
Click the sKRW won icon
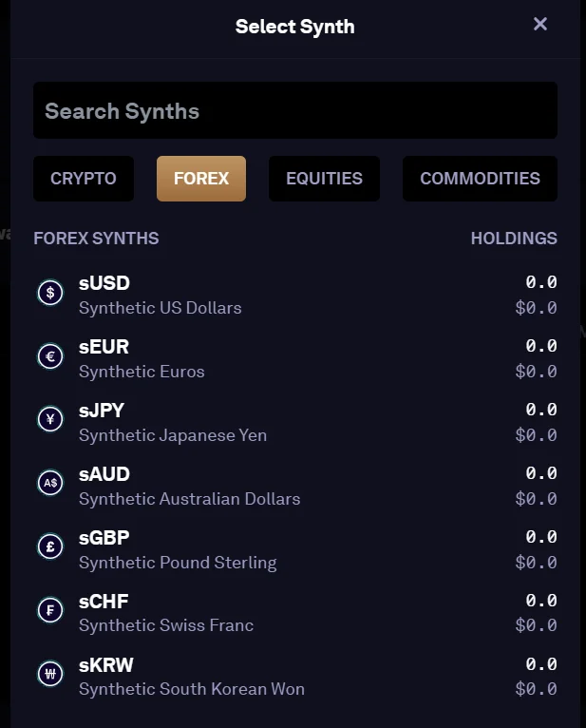pos(50,673)
